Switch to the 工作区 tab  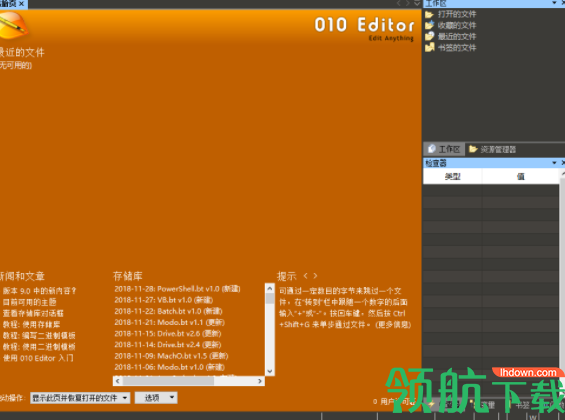(444, 149)
